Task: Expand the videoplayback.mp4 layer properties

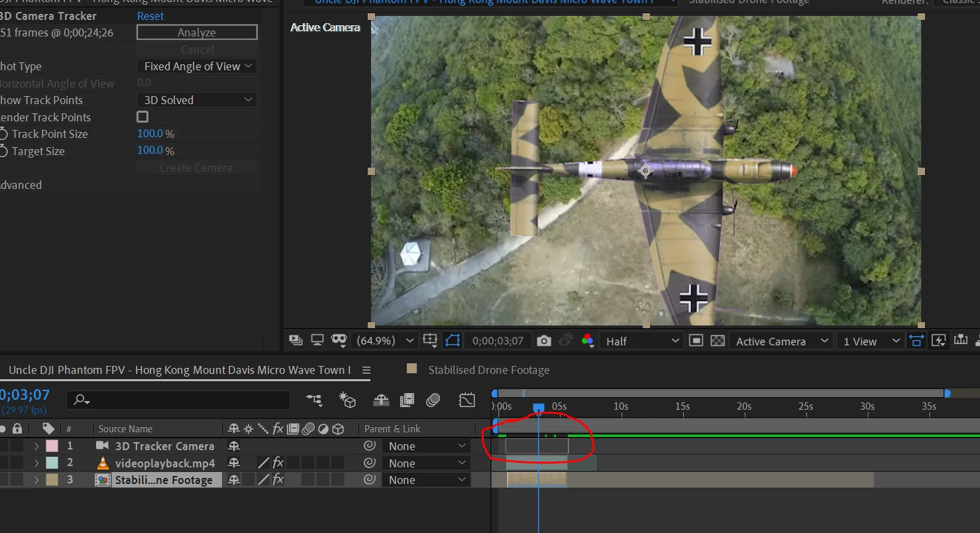Action: [36, 463]
